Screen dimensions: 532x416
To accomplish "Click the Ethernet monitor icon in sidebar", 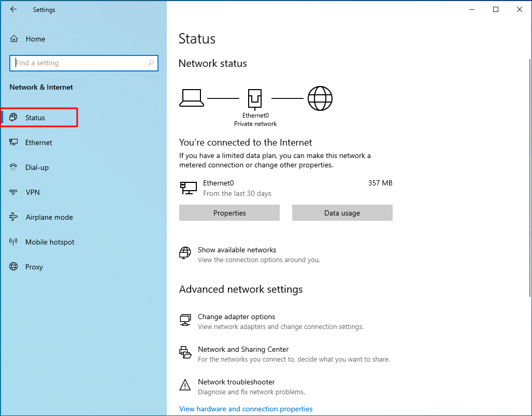I will point(13,142).
